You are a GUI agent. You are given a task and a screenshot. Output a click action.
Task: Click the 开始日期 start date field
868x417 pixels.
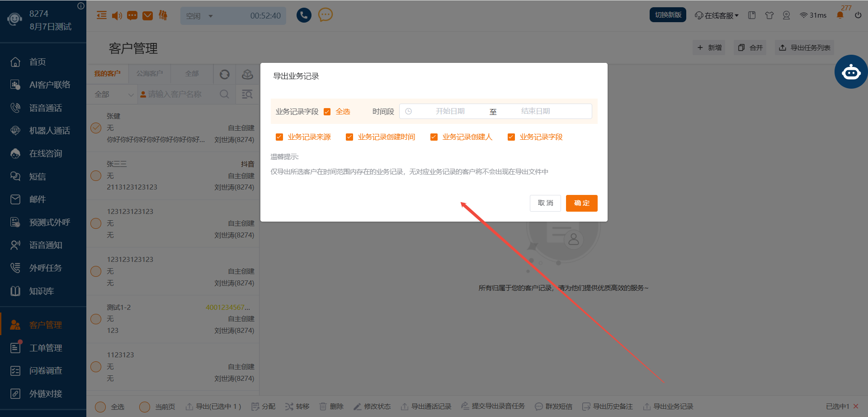(x=450, y=111)
